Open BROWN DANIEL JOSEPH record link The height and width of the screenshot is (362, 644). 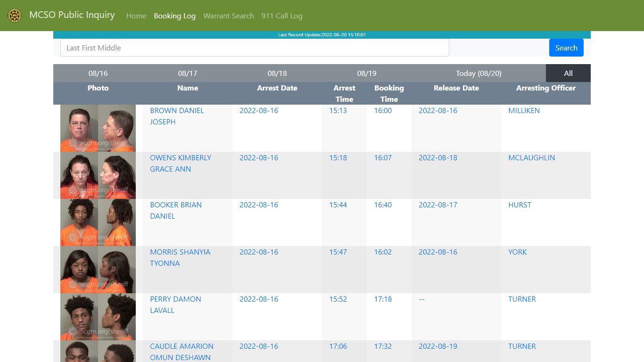177,116
